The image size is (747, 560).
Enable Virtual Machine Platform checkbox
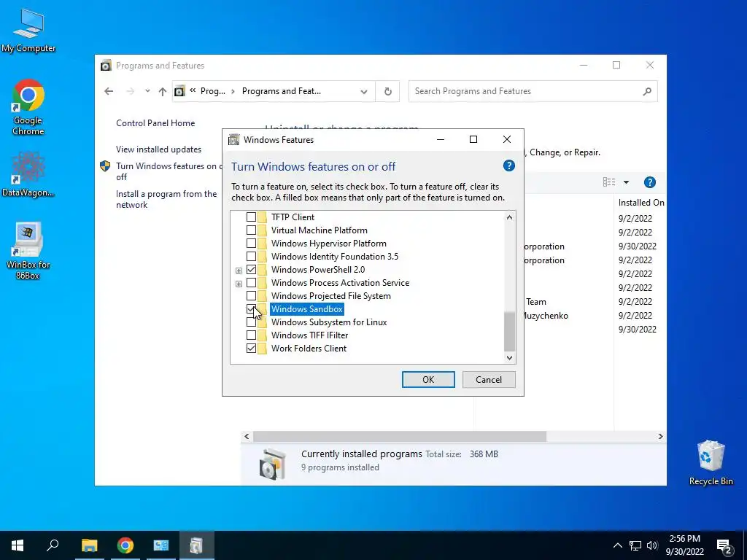tap(251, 230)
